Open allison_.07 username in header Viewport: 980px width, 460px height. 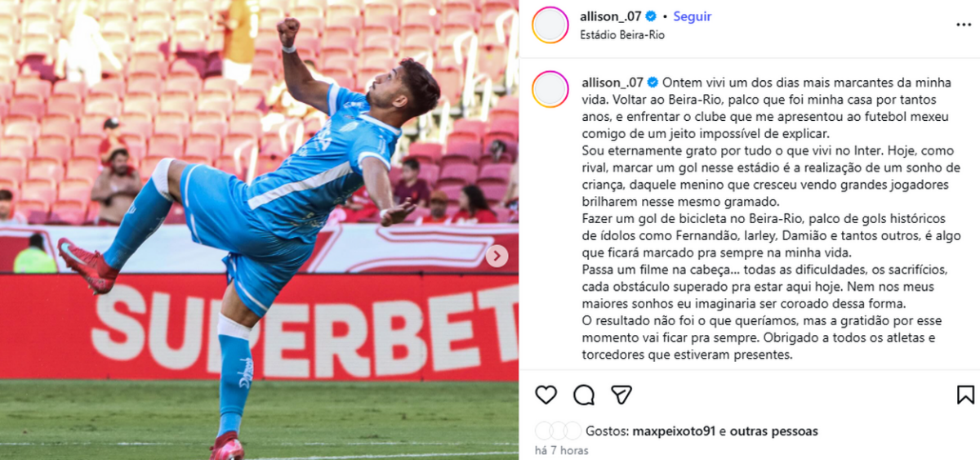(612, 16)
